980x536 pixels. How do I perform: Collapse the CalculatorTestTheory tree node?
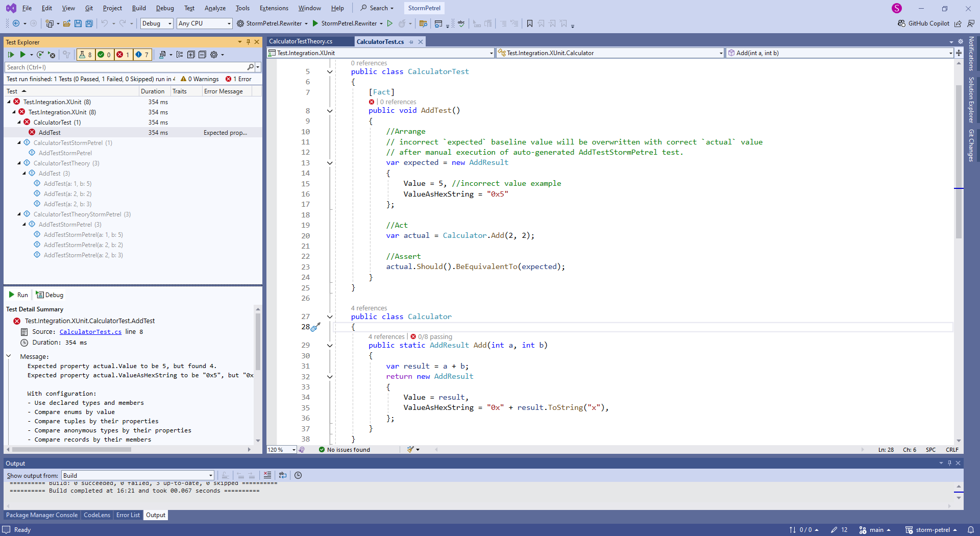pos(19,163)
